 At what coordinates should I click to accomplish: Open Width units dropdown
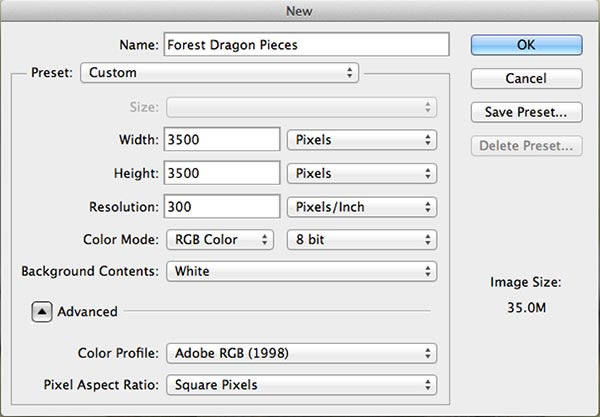click(361, 140)
